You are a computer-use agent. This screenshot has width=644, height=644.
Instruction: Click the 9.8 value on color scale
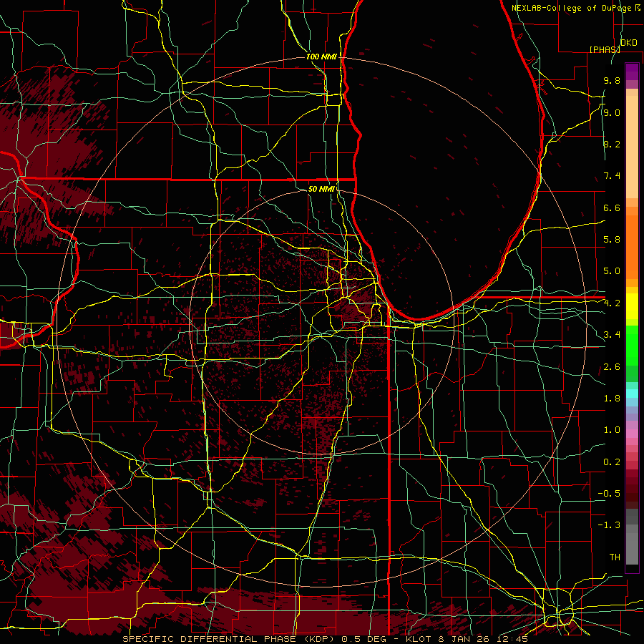tap(612, 80)
